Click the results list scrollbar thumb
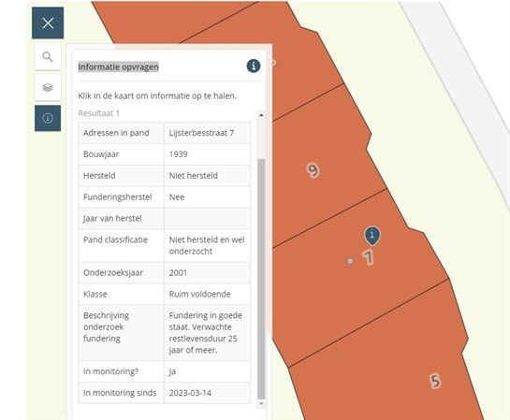 tap(261, 279)
